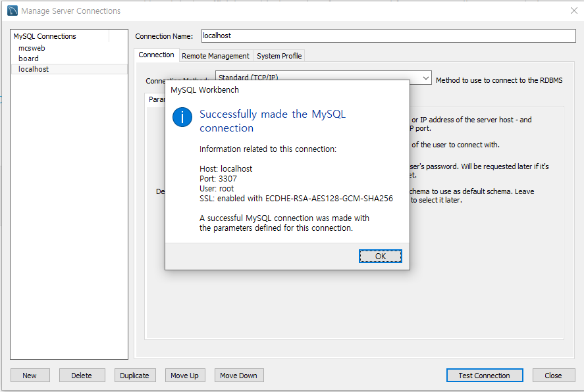Click 'Method to use to connect to the RDBMS' label
This screenshot has height=392, width=584.
(x=499, y=80)
